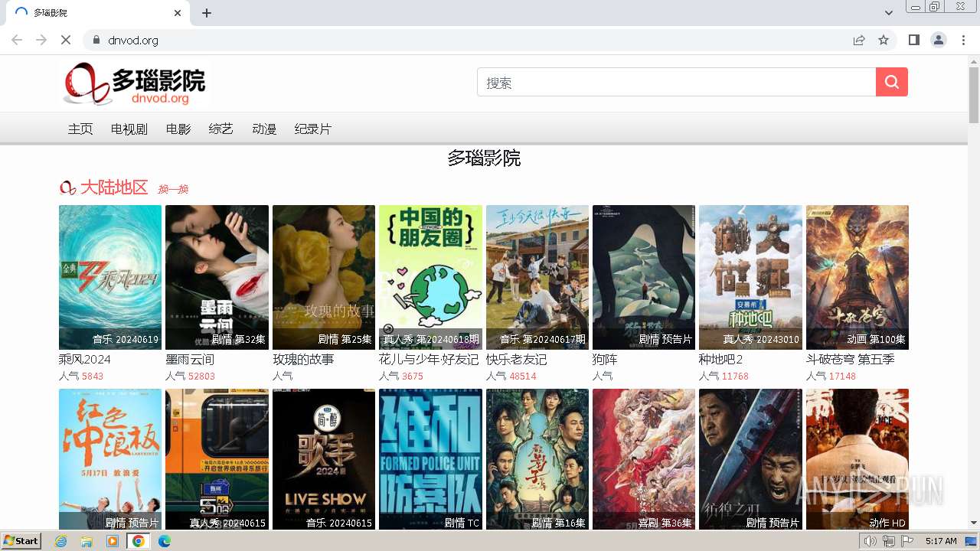Open the 乘风2024 poster
980x551 pixels.
click(x=110, y=277)
